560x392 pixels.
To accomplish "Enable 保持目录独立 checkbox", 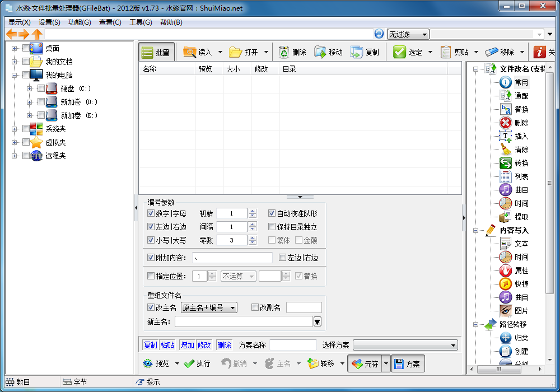I will tap(272, 227).
